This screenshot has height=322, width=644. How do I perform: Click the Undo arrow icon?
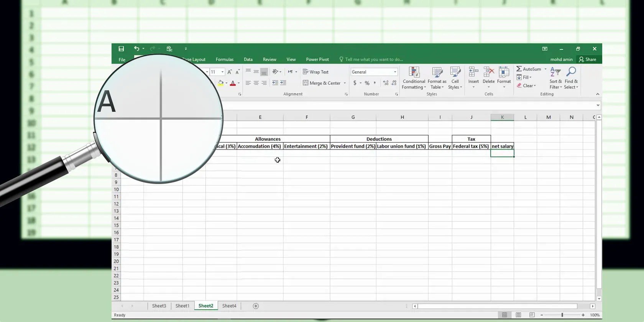pos(136,49)
